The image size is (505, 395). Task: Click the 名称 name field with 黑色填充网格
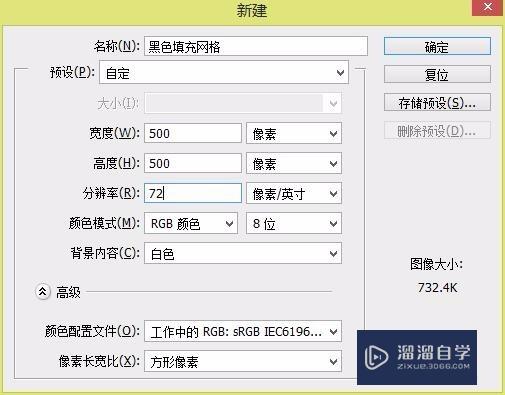click(256, 46)
